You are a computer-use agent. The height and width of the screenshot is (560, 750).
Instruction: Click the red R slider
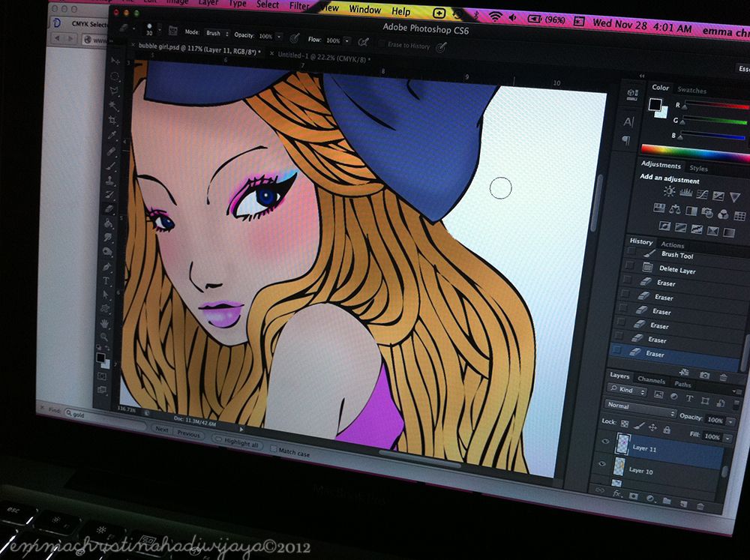(715, 105)
